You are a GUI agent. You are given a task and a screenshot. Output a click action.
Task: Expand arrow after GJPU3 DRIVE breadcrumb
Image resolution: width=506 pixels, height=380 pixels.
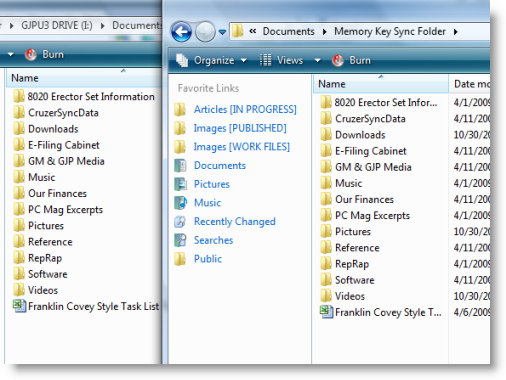coord(103,26)
